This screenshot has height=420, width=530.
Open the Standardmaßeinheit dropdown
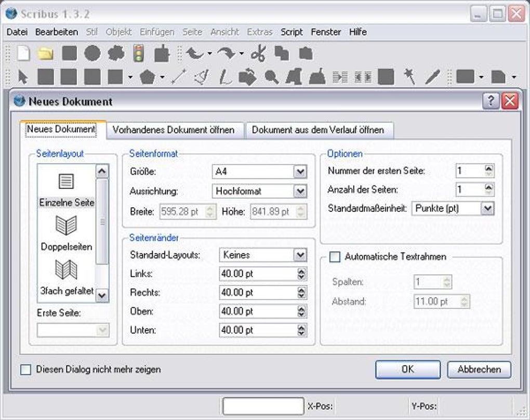(x=487, y=208)
